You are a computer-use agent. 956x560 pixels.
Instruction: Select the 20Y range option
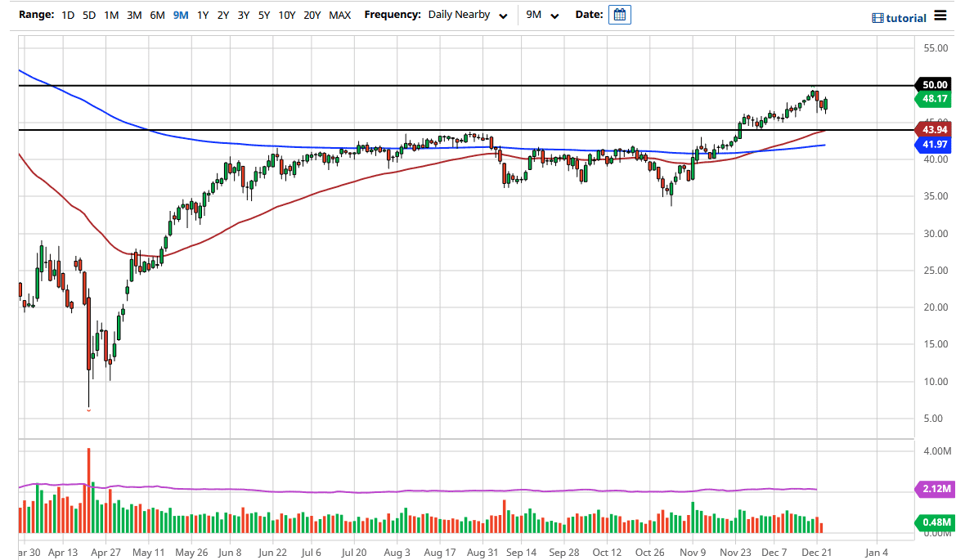314,14
